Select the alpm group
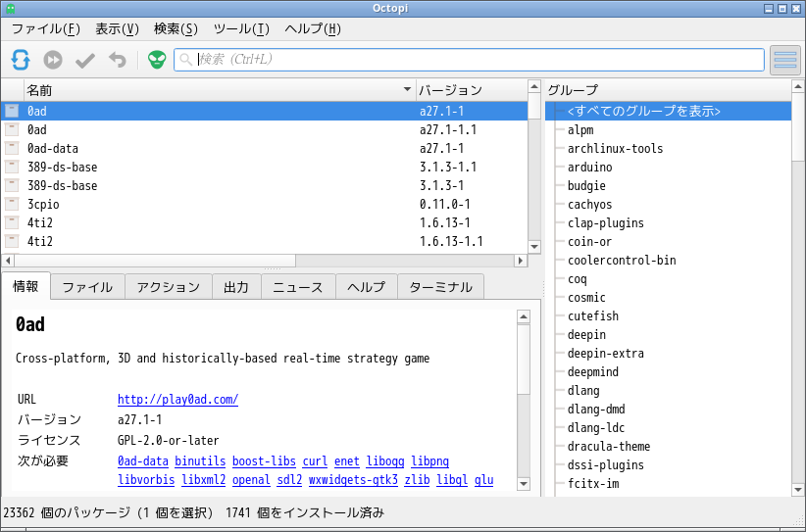Image resolution: width=806 pixels, height=532 pixels. [x=580, y=130]
